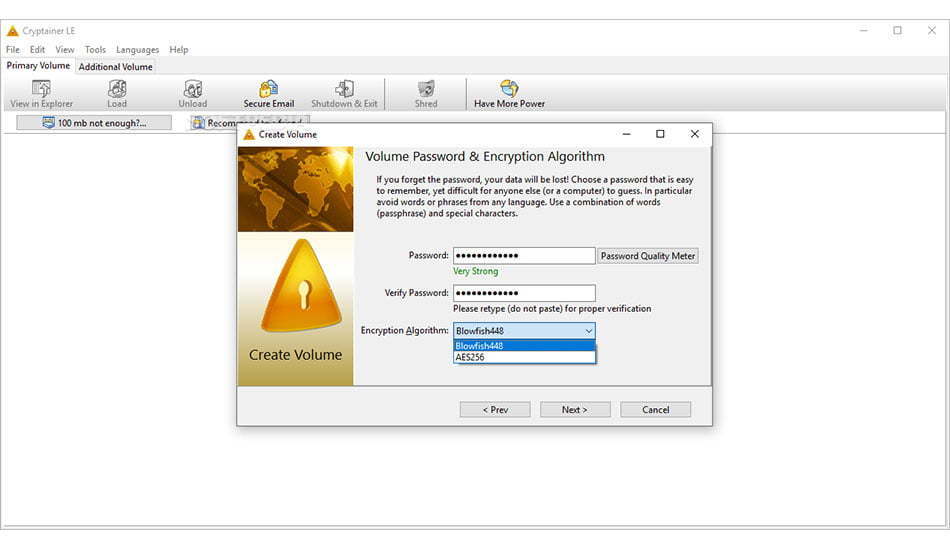
Task: Select the Shred toolbar icon
Action: [x=426, y=89]
